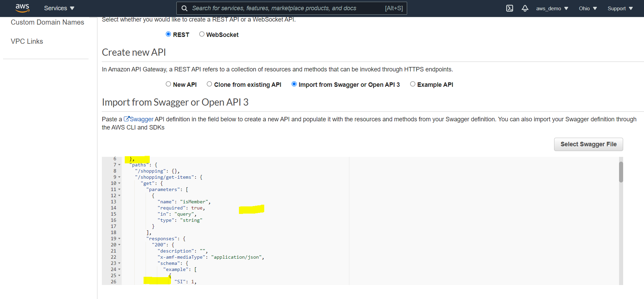Collapse the fold arrow on line 24
Screen dimensions: 644x299
pyautogui.click(x=119, y=269)
